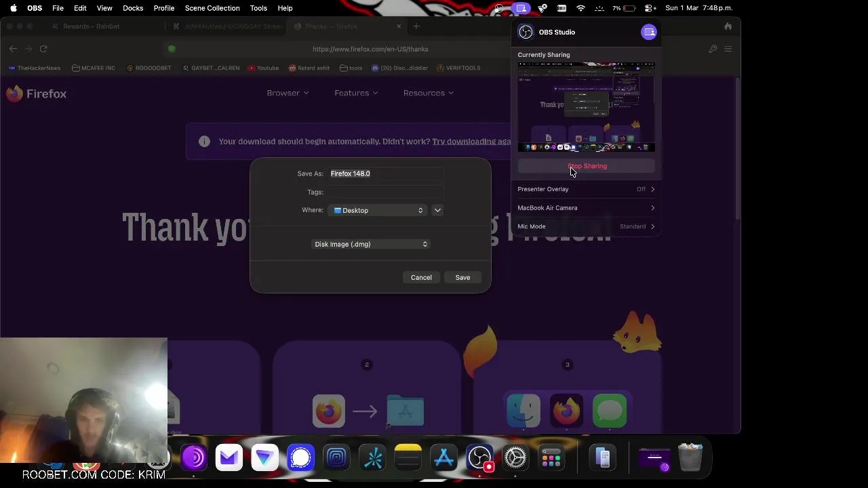Open the MCAFEE INC bookmark folder
868x488 pixels.
pos(94,68)
